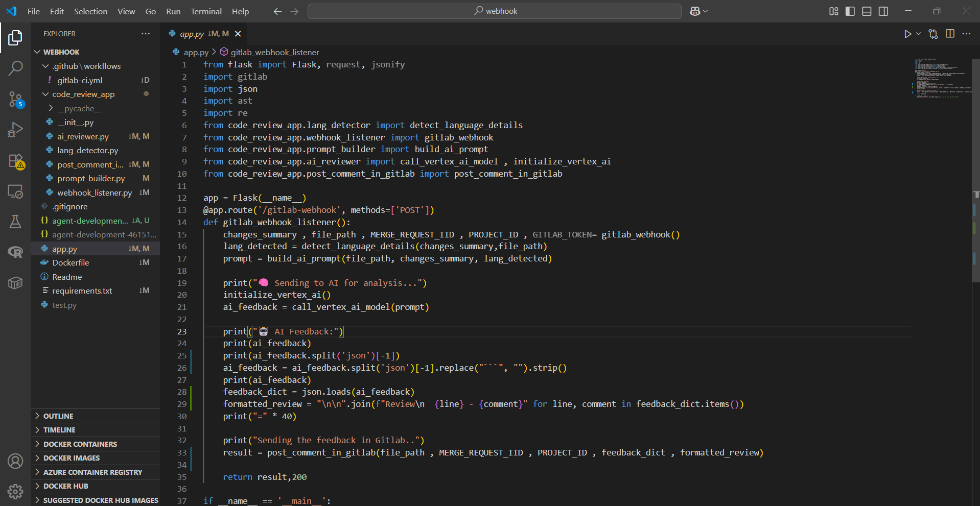980x506 pixels.
Task: Expand the __pycache__ folder
Action: tap(79, 108)
